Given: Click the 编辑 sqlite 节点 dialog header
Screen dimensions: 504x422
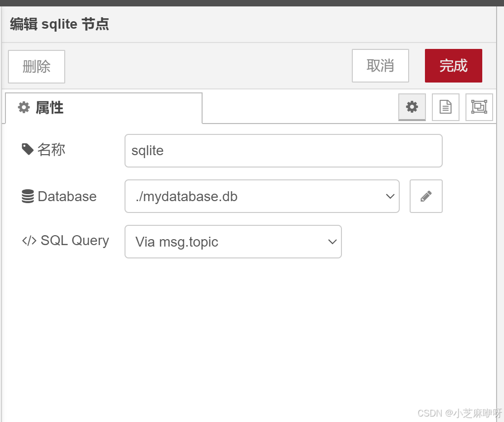Looking at the screenshot, I should click(58, 24).
